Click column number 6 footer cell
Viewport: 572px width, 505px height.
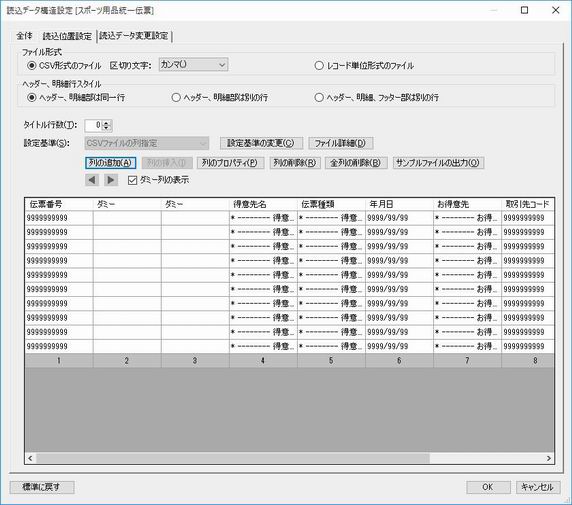(399, 361)
